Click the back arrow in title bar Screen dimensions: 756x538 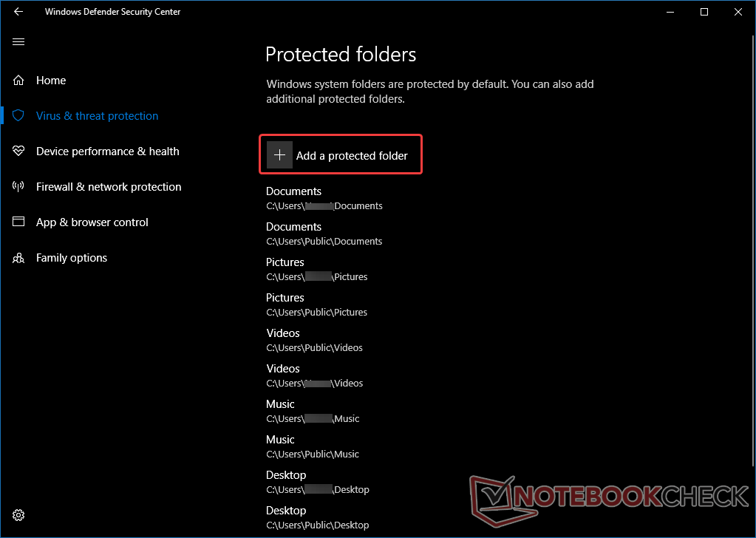[x=18, y=12]
